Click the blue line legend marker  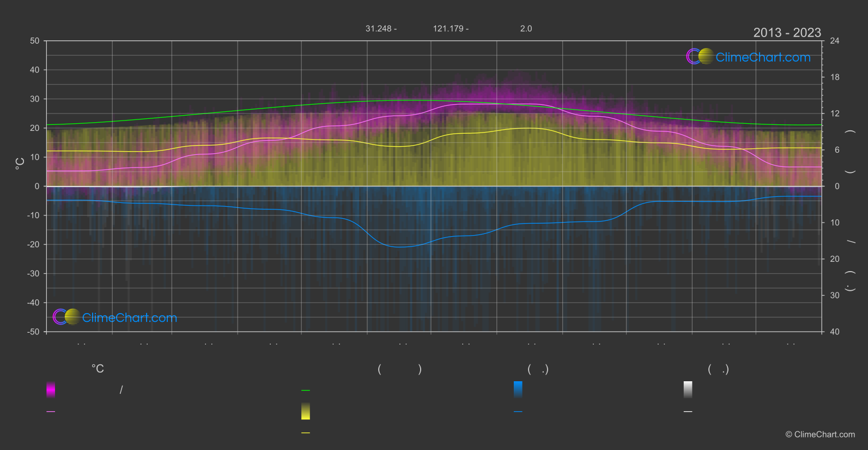point(518,412)
